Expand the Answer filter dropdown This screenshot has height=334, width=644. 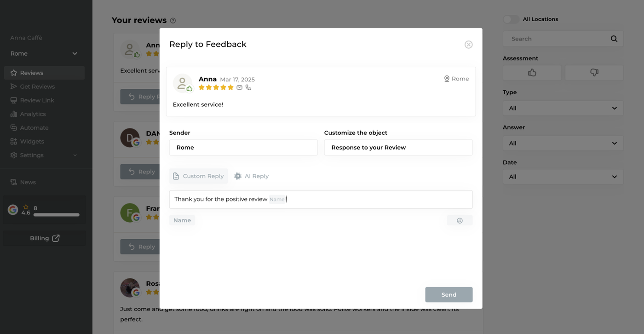coord(563,143)
